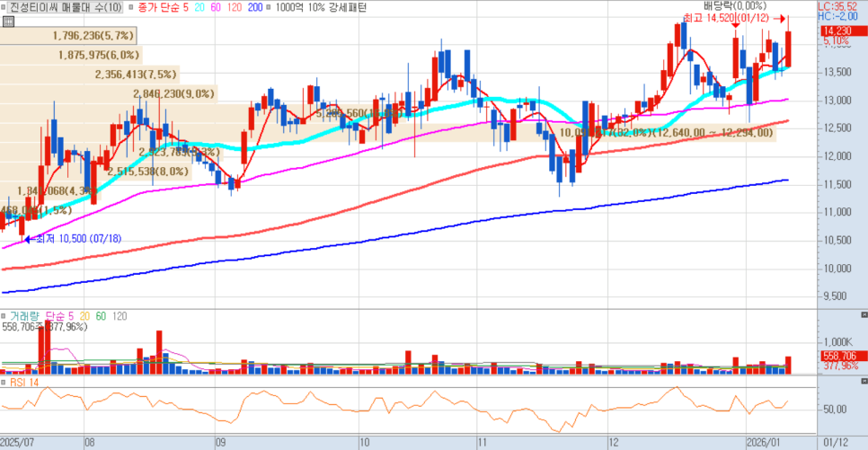Click the 2026/01 date axis label
This screenshot has width=868, height=450.
pos(764,443)
